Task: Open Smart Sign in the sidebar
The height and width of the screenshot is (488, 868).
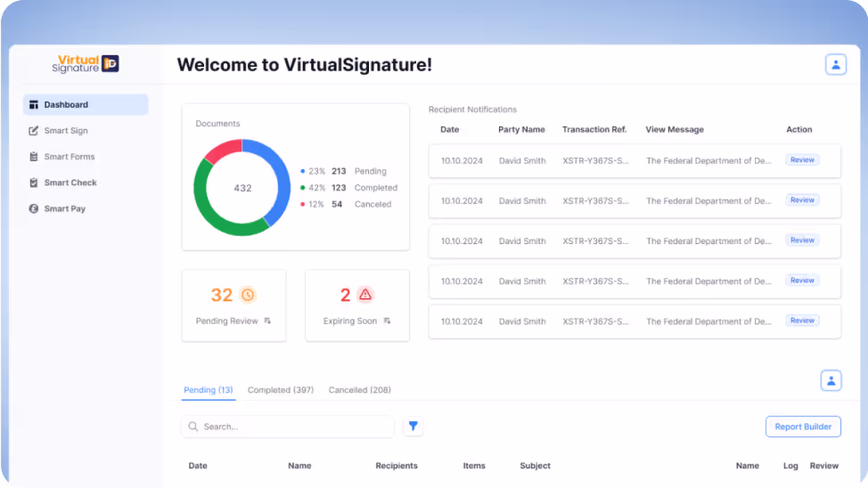Action: pos(66,131)
